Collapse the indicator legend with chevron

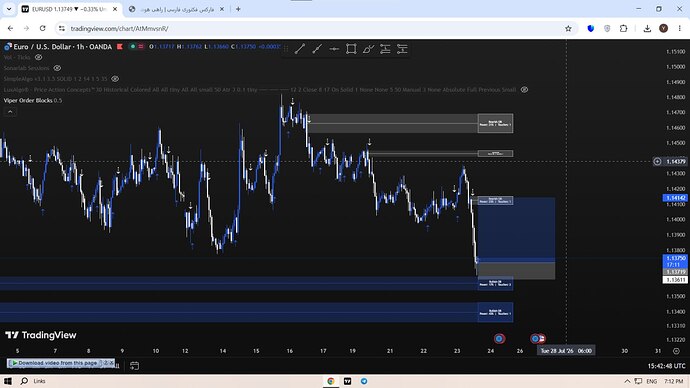(x=10, y=112)
